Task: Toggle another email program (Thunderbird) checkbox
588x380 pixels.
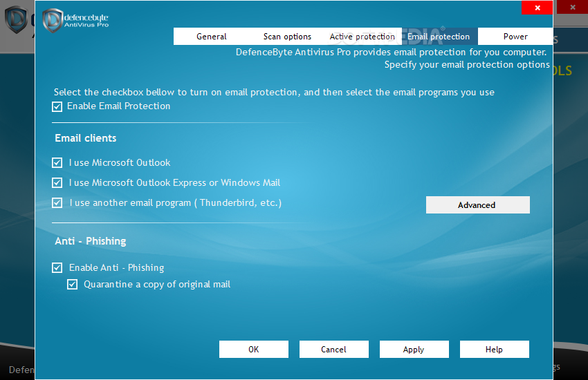Action: (x=57, y=203)
